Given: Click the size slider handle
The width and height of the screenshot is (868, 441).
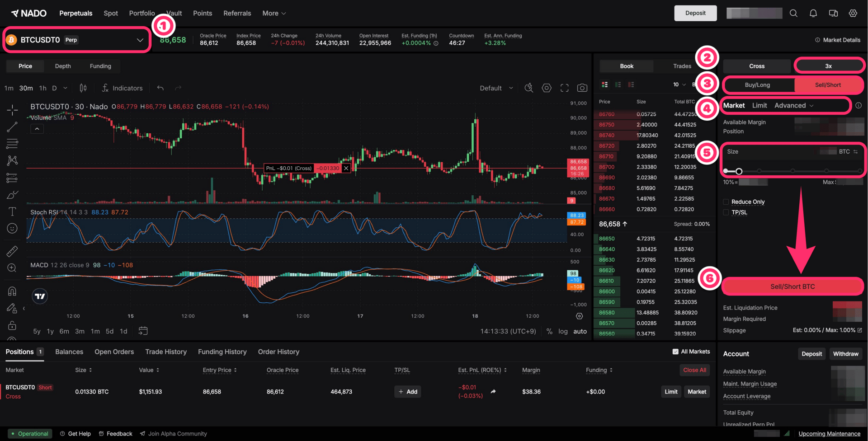Looking at the screenshot, I should click(739, 171).
